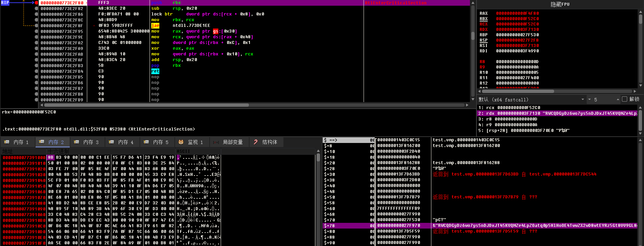Open the 结构体 tab
This screenshot has width=644, height=246.
(x=266, y=142)
